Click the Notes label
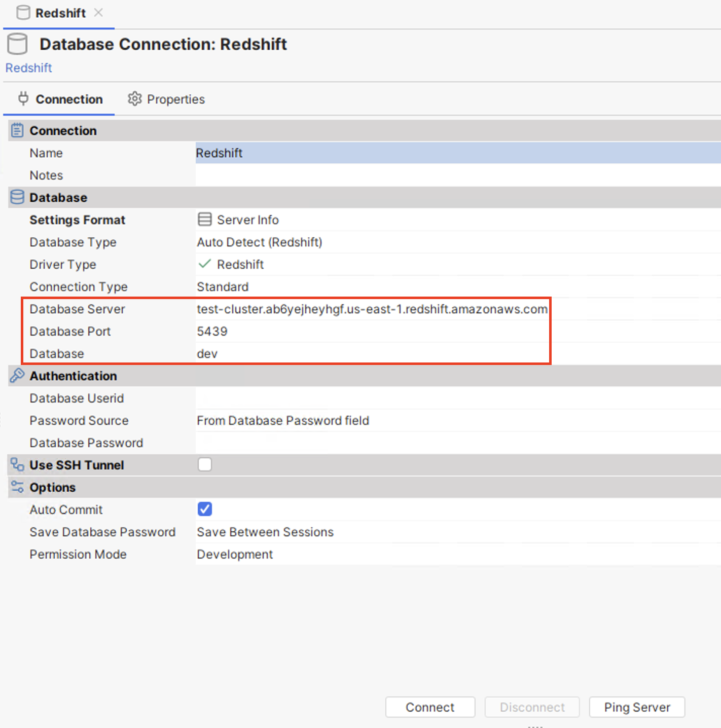This screenshot has height=728, width=721. [46, 175]
